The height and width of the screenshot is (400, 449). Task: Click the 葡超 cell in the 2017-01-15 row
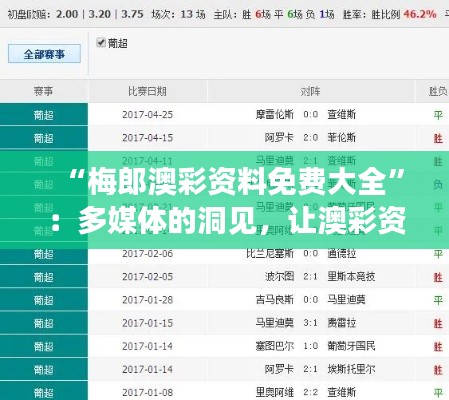[x=44, y=323]
